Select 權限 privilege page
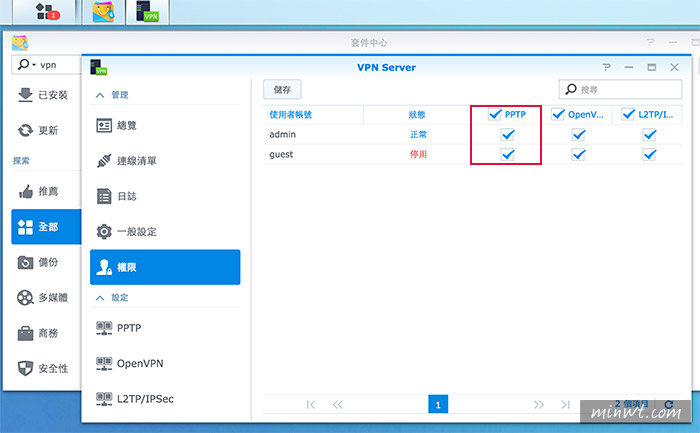The width and height of the screenshot is (700, 433). [165, 267]
